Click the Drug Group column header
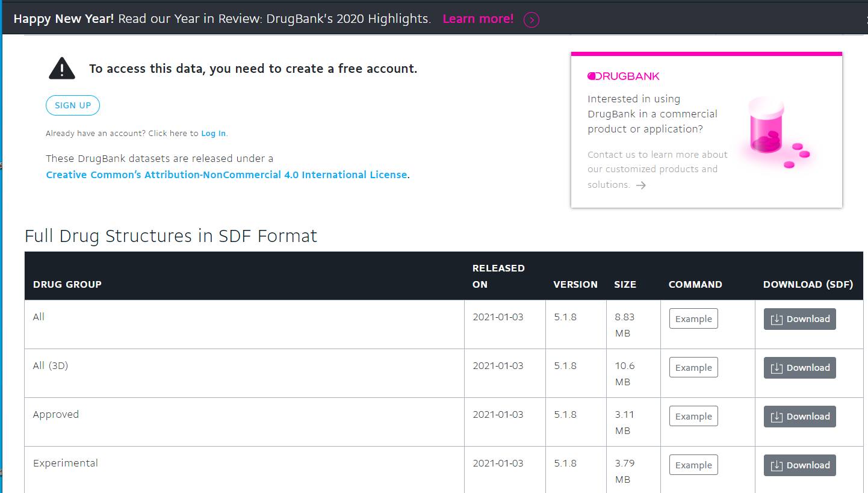Screen dimensions: 868x493 [67, 285]
